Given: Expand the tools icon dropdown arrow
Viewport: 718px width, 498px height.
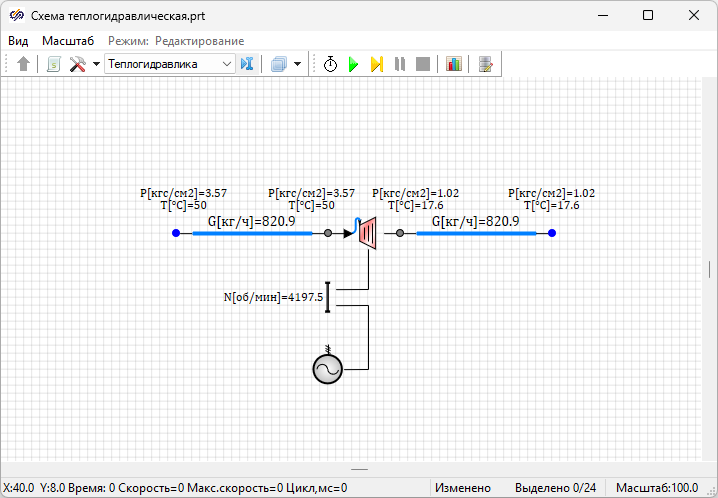Looking at the screenshot, I should click(96, 64).
